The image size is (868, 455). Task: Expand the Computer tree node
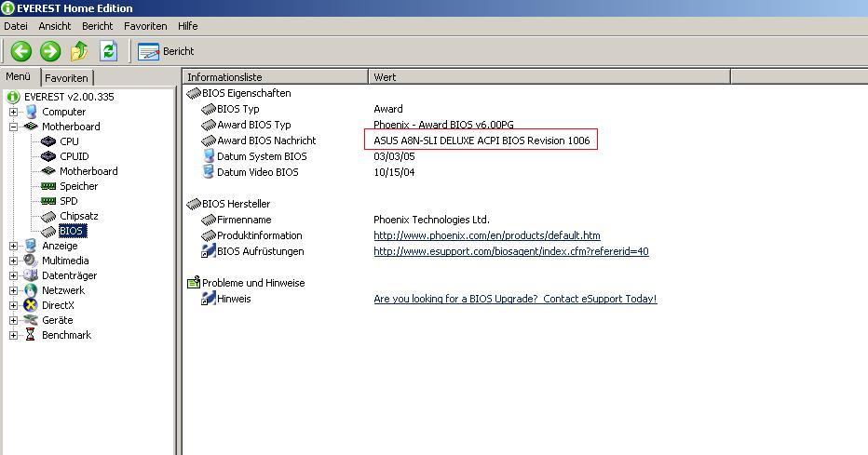[13, 112]
